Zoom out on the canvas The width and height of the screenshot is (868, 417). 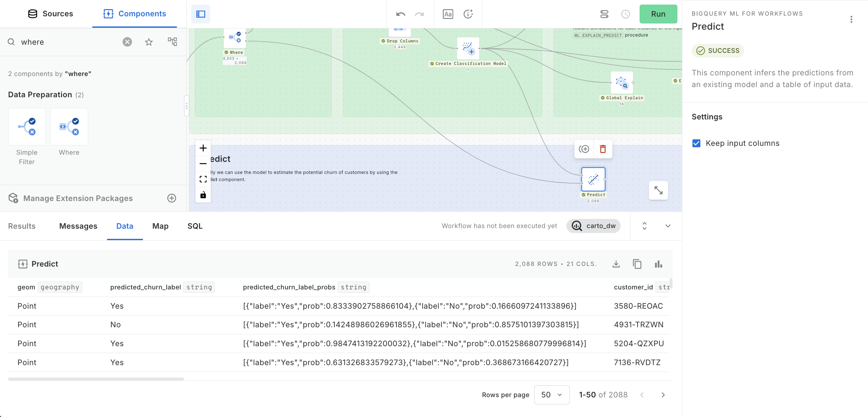tap(203, 164)
